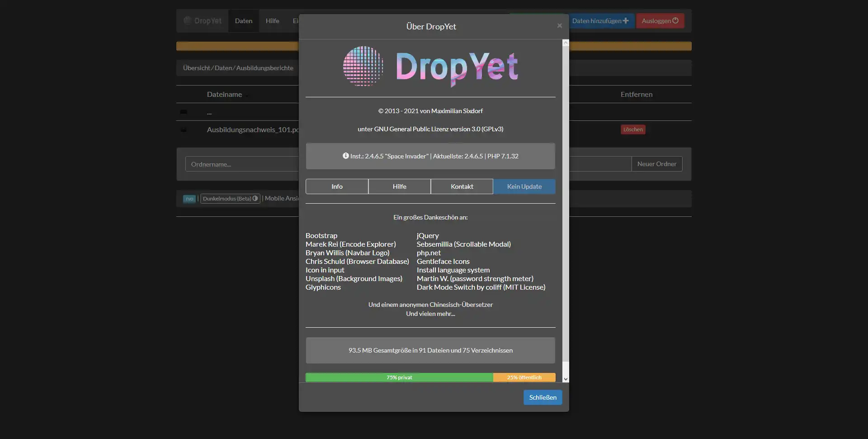Click the scrollbar up arrow in the dialog
The image size is (868, 439).
click(566, 43)
